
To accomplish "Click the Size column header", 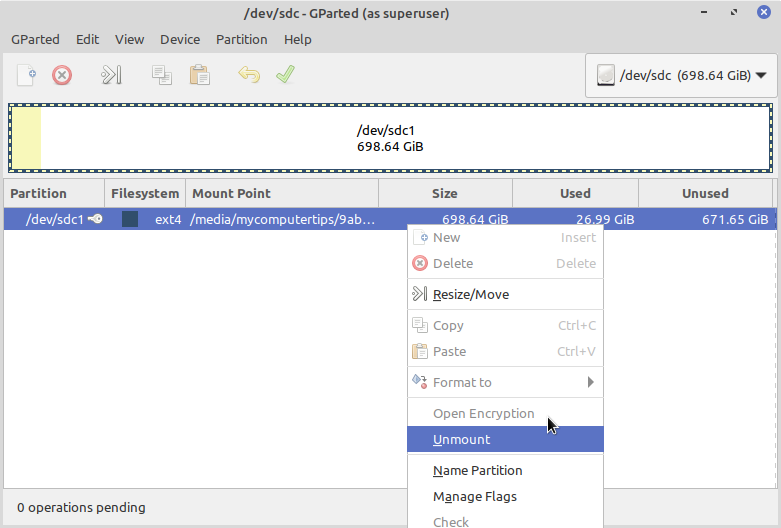I will [445, 193].
